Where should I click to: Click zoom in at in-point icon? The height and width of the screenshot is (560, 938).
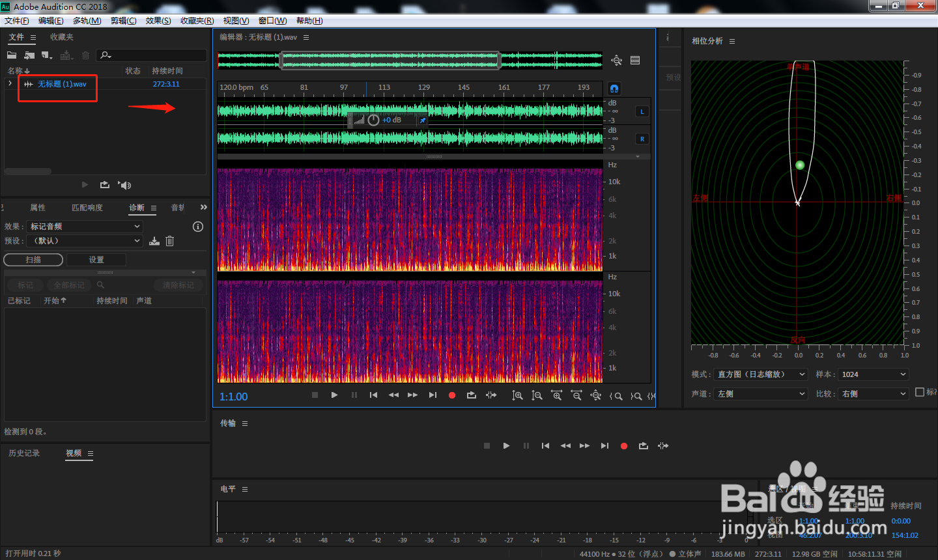616,396
